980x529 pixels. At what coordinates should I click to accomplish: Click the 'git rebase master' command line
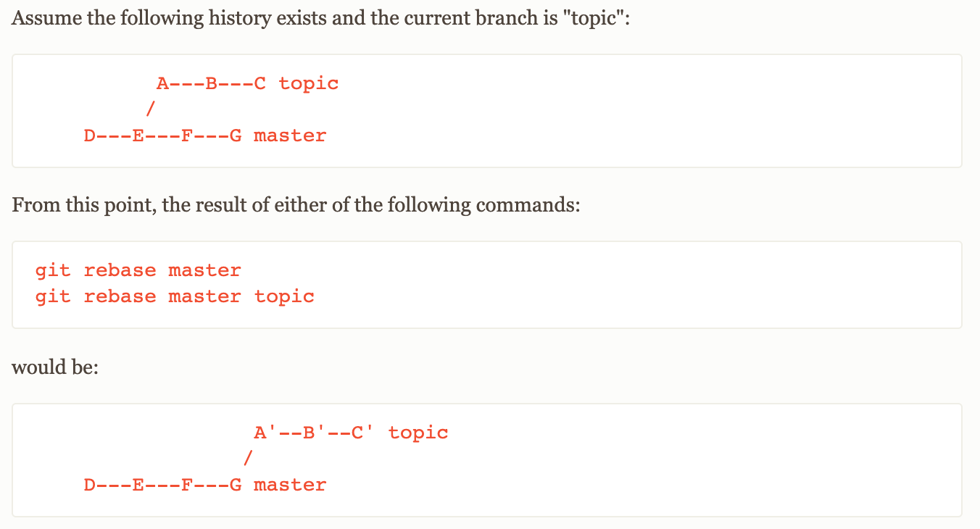[138, 270]
